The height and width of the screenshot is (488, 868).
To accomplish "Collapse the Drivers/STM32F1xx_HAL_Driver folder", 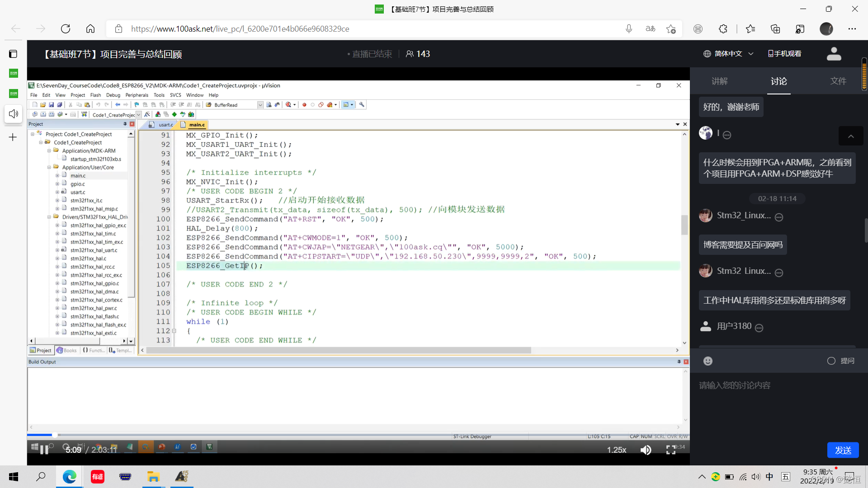I will pyautogui.click(x=49, y=217).
